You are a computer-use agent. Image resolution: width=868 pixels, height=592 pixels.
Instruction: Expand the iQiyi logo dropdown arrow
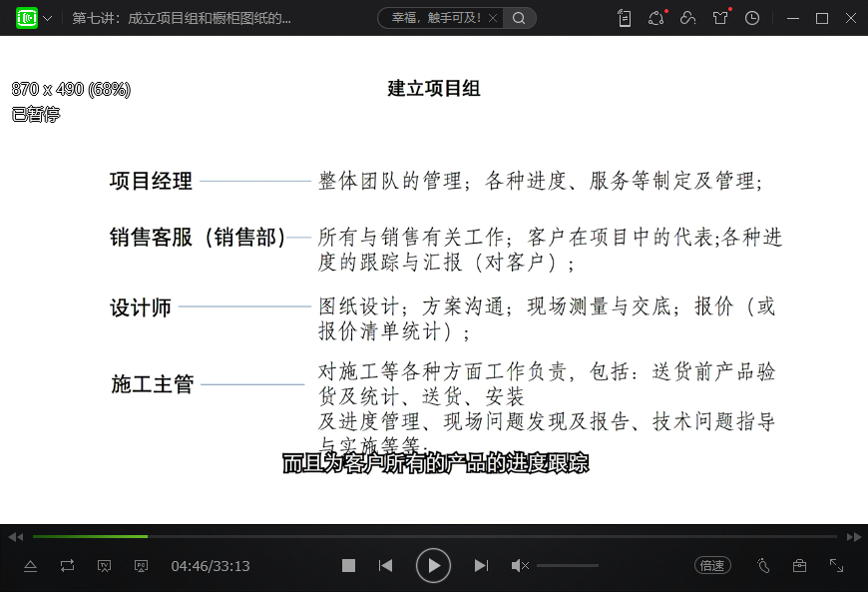point(47,18)
